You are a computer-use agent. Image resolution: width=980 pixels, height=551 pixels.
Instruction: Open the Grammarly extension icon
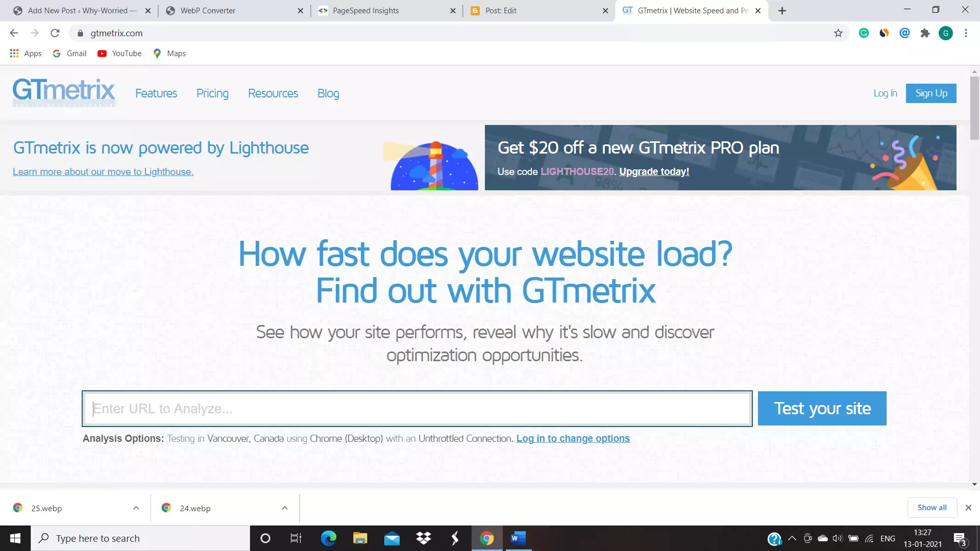click(x=864, y=33)
